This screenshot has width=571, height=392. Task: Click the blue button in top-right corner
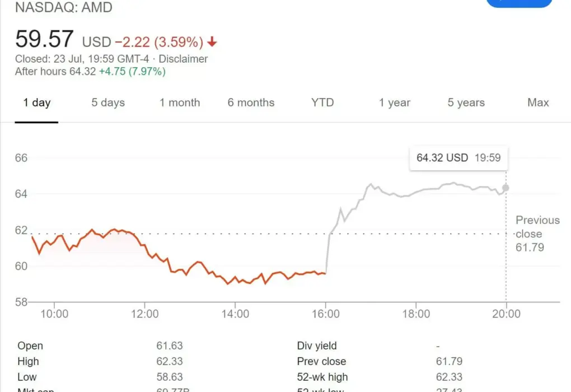pos(519,3)
